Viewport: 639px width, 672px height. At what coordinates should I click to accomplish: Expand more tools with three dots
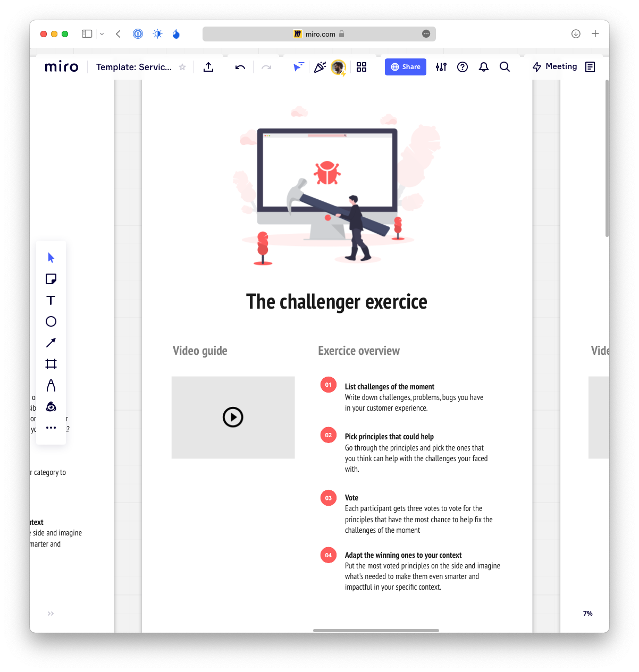click(x=51, y=428)
